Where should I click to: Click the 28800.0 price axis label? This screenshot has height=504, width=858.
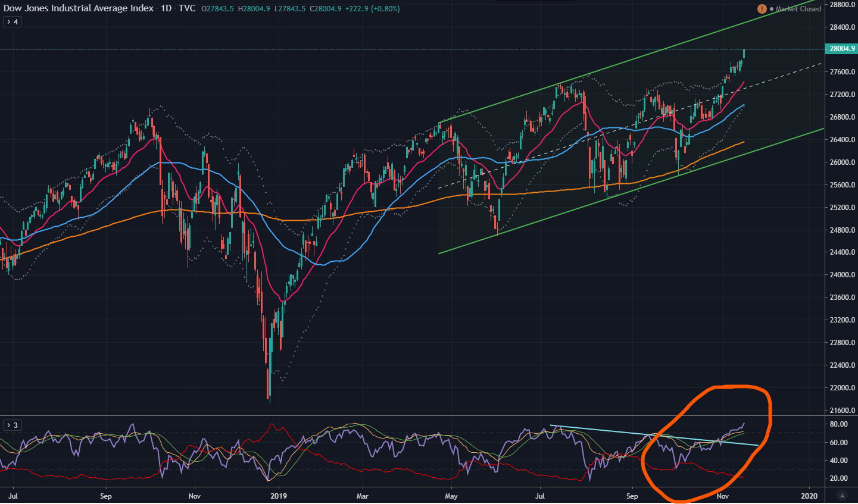pyautogui.click(x=842, y=5)
